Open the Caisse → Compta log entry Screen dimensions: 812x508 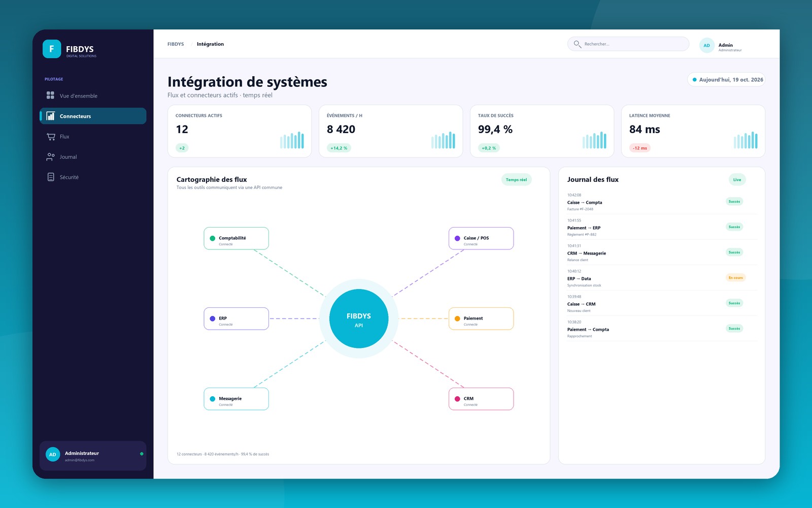662,202
